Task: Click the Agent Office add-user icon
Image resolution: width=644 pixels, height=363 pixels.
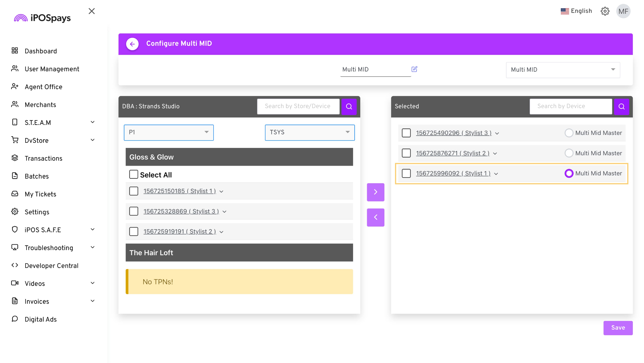Action: 15,87
